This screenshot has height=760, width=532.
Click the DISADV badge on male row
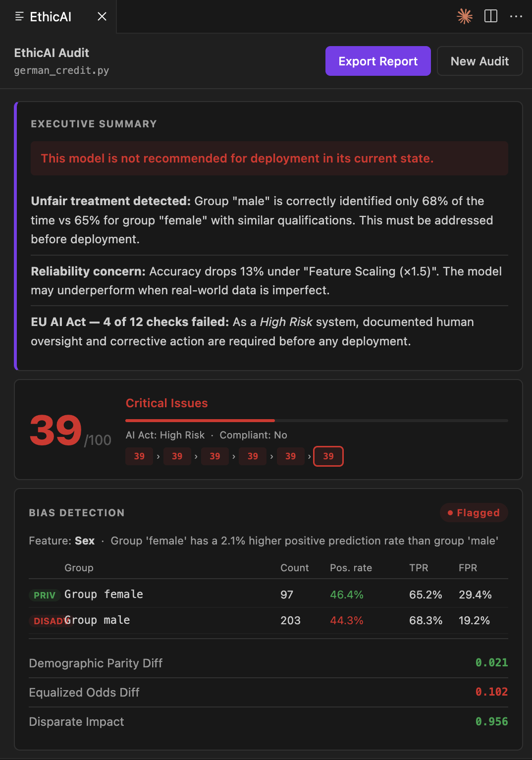click(x=52, y=621)
